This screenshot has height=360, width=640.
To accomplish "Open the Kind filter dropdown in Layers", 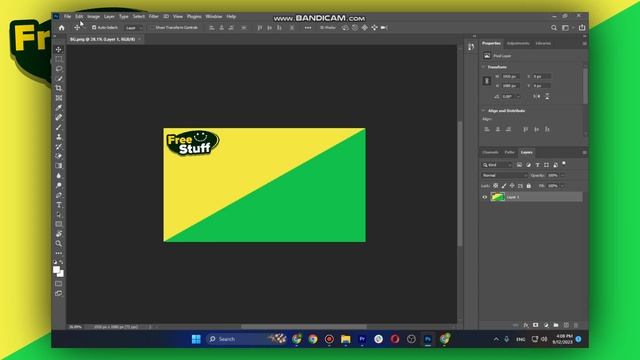I will 497,165.
